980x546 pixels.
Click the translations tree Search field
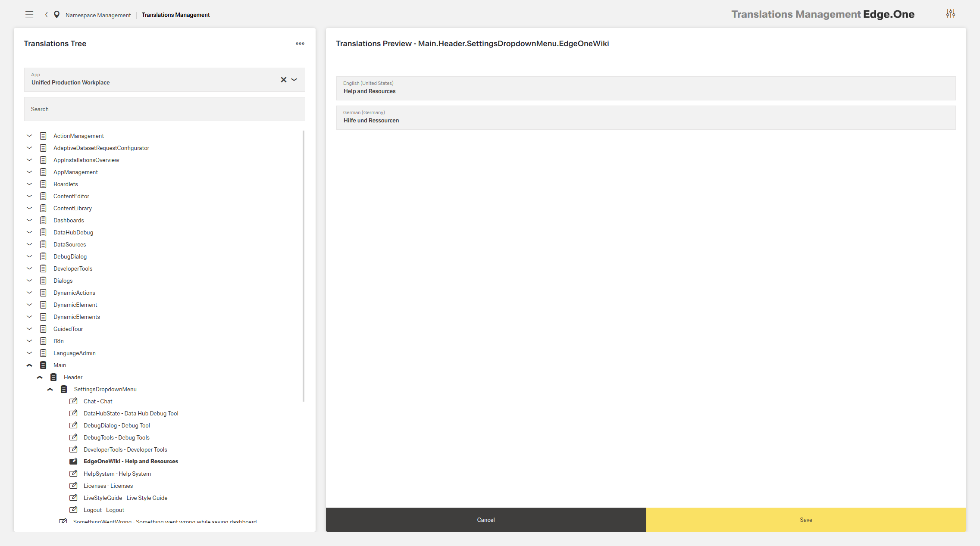[164, 109]
